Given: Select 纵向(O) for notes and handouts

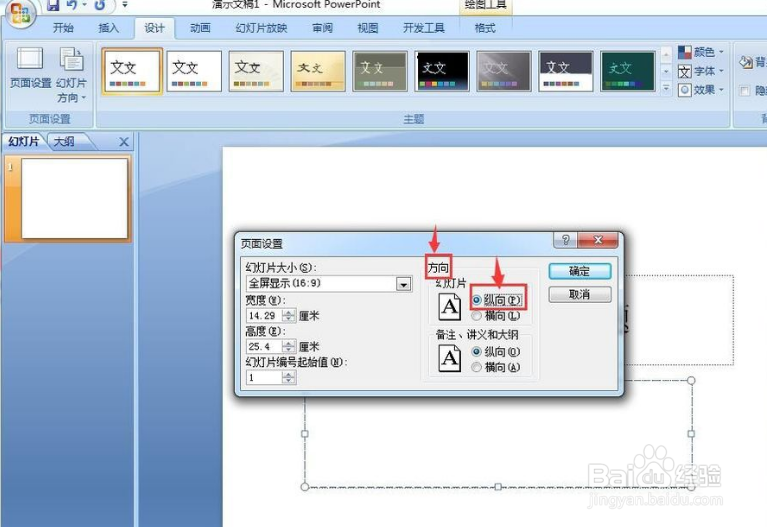Looking at the screenshot, I should pyautogui.click(x=496, y=351).
